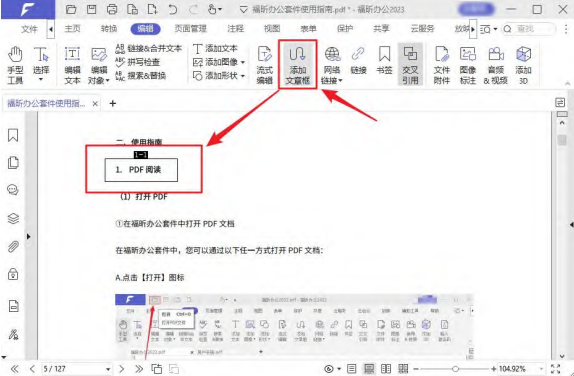Viewport: 574px width, 376px height.
Task: Open 流式编辑 flow edit tool
Action: pos(265,65)
